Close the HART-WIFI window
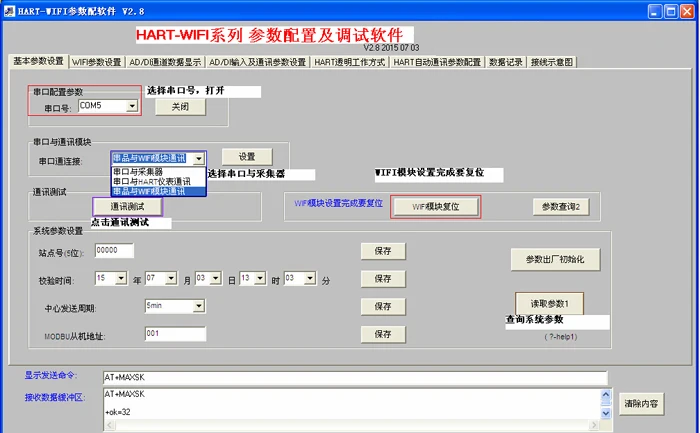Viewport: 700px width, 433px height. tap(687, 12)
